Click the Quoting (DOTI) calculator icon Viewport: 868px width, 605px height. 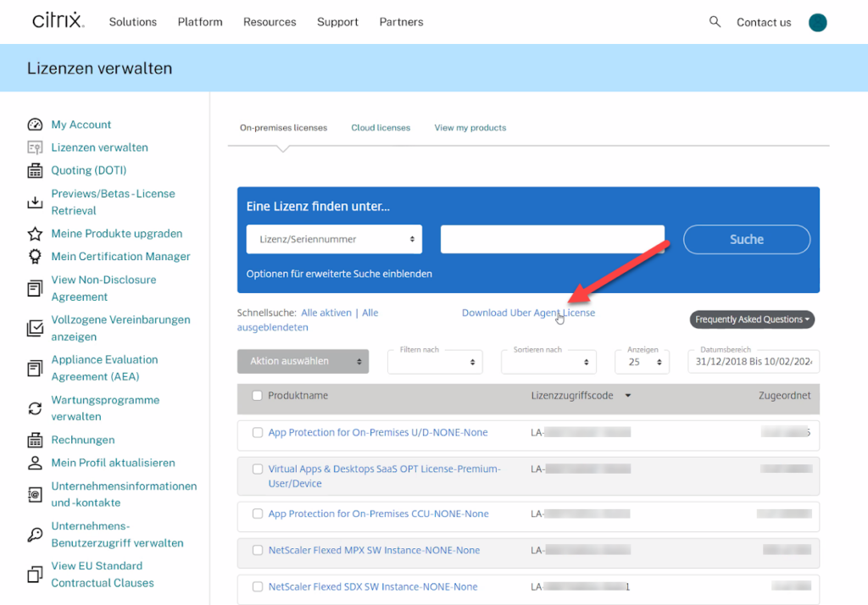[x=35, y=171]
